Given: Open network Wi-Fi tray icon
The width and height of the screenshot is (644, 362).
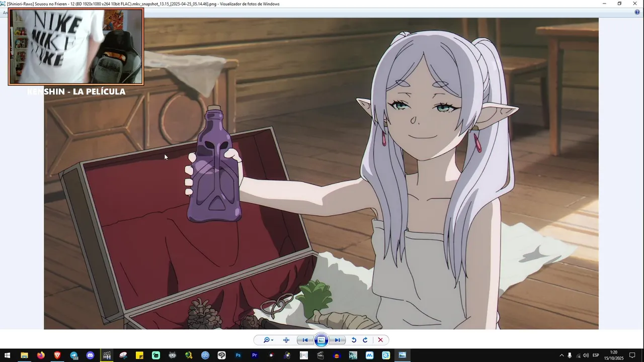Looking at the screenshot, I should coord(578,355).
